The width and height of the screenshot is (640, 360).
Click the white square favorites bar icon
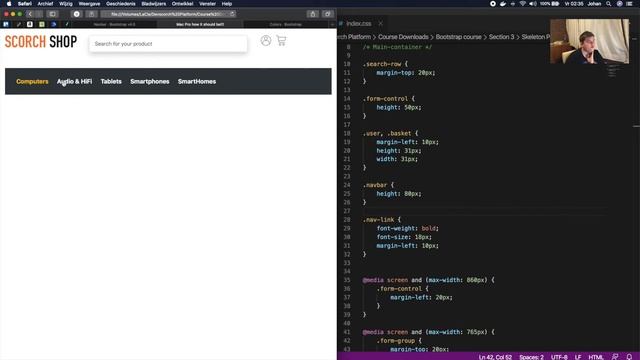[30, 24]
